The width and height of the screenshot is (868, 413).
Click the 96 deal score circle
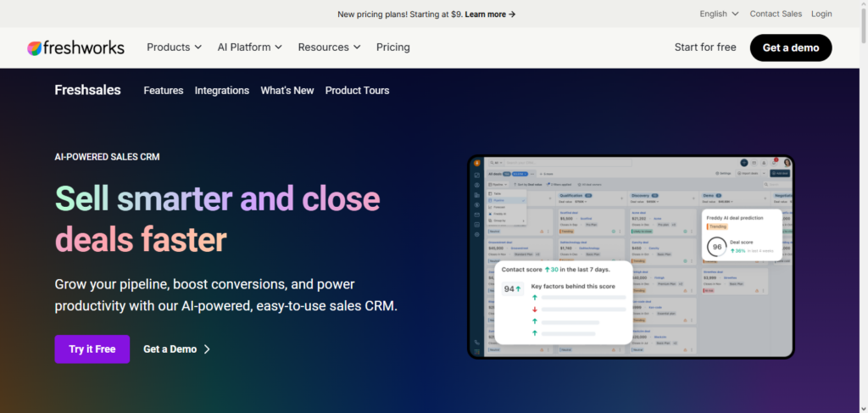click(717, 247)
